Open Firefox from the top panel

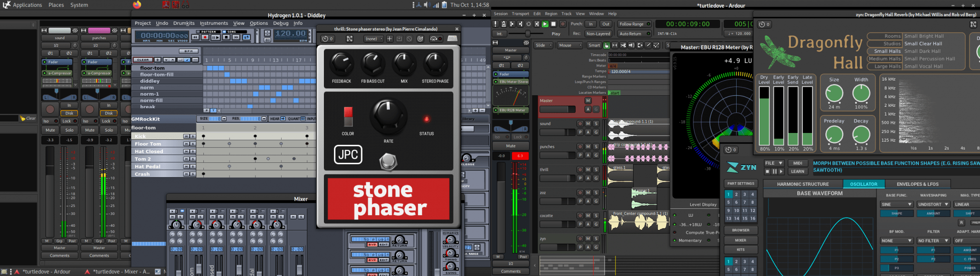coord(137,5)
